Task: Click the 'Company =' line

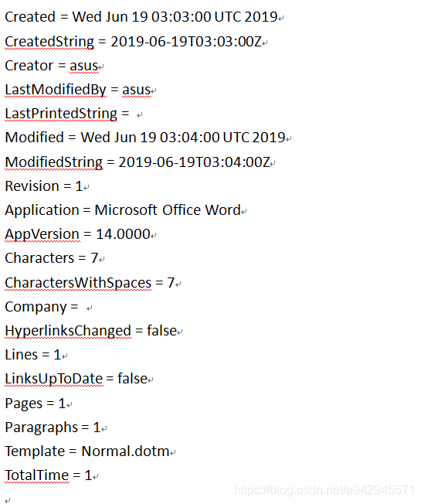Action: [42, 307]
